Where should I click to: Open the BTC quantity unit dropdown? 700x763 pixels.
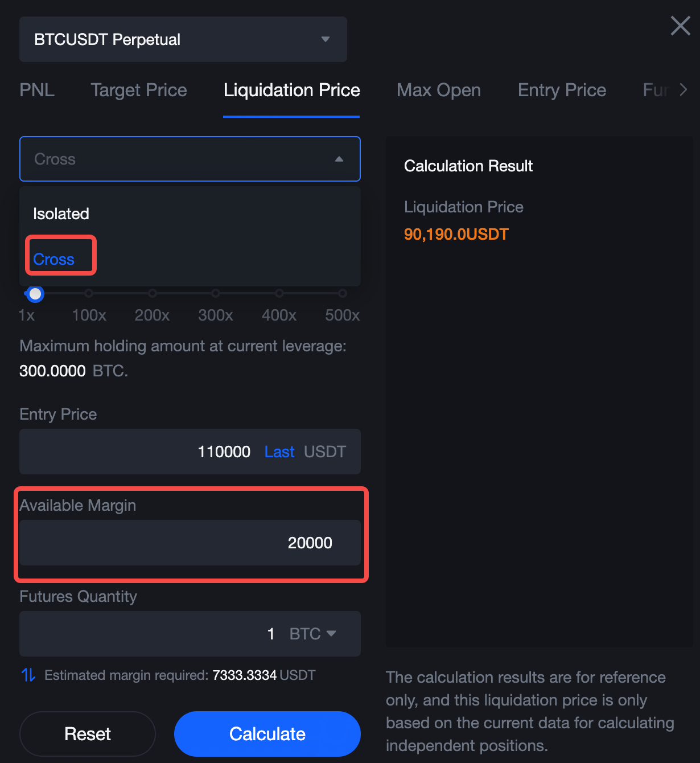[313, 634]
